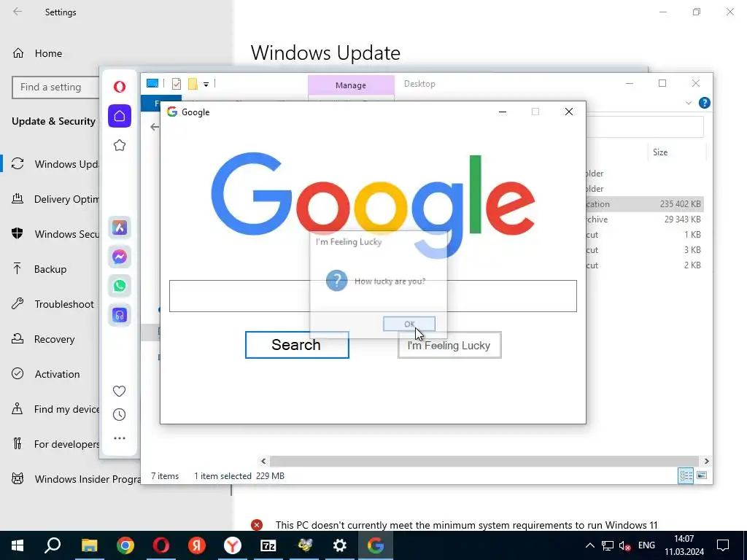Click File Explorer New Folder quick access icon
The width and height of the screenshot is (747, 560).
(193, 84)
